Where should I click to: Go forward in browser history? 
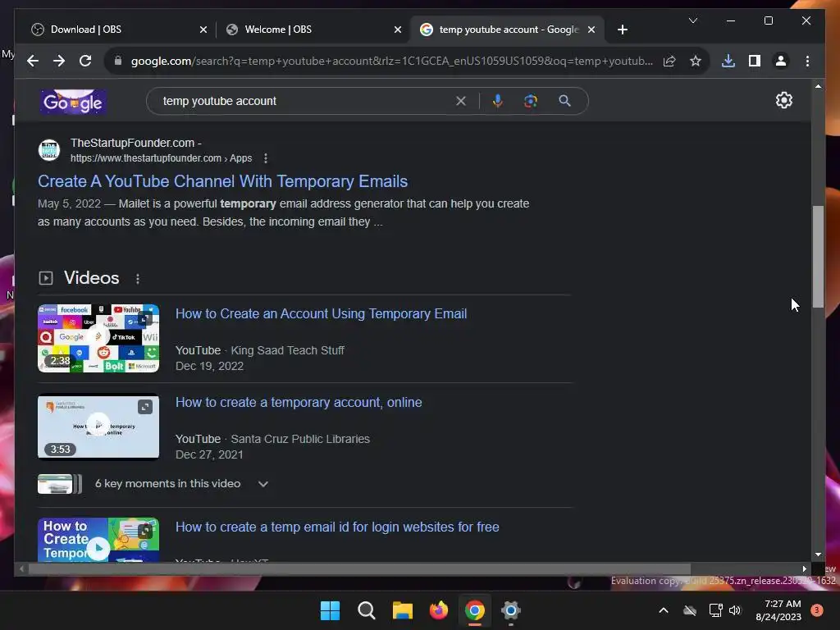tap(59, 61)
